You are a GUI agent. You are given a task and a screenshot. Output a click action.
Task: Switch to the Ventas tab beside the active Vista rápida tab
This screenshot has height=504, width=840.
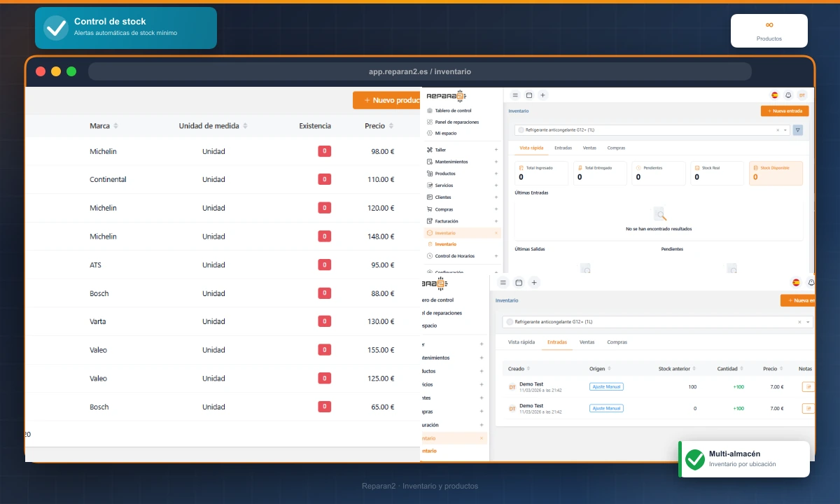(x=589, y=148)
